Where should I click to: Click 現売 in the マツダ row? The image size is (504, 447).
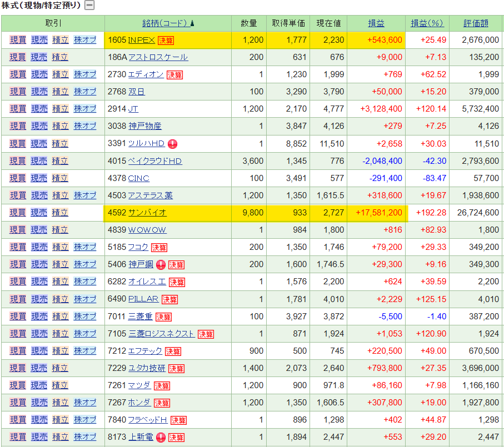[39, 385]
